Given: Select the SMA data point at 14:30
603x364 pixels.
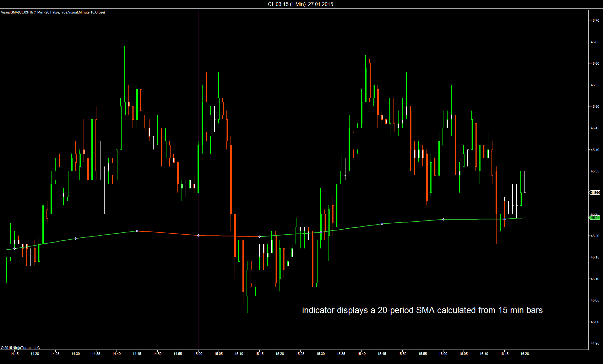Looking at the screenshot, I should click(x=76, y=239).
